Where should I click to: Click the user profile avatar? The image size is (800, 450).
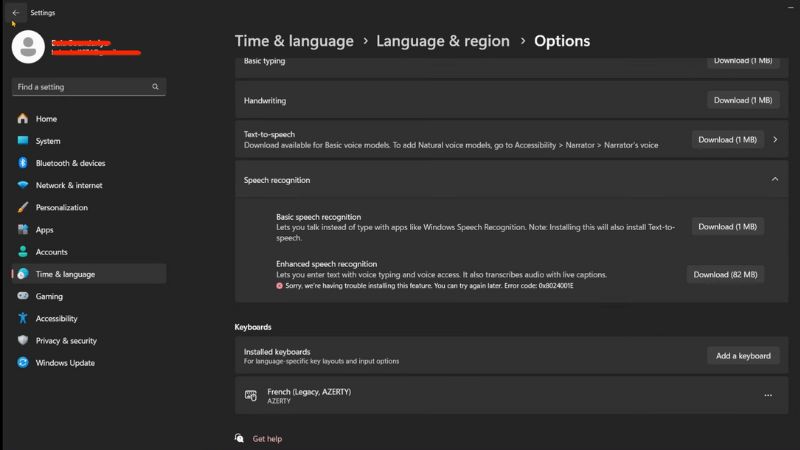[28, 46]
